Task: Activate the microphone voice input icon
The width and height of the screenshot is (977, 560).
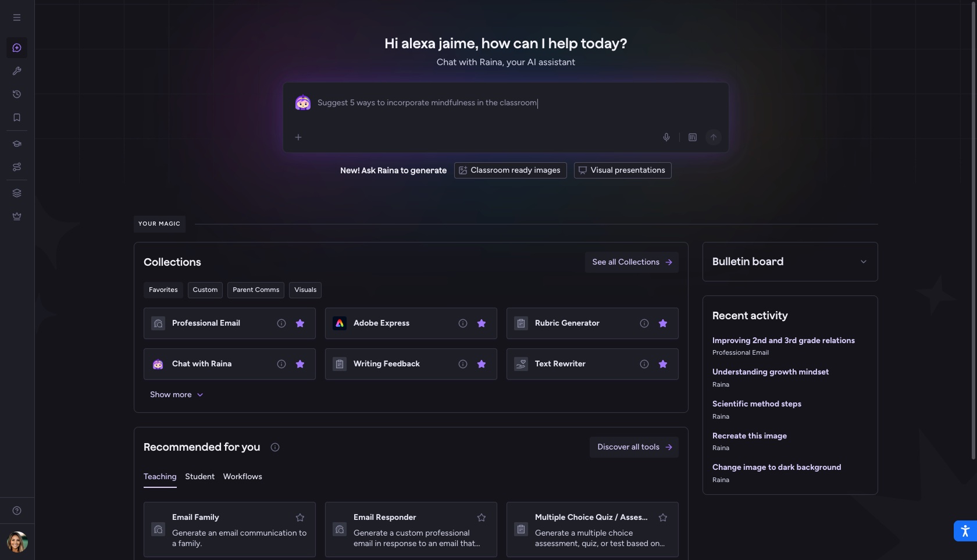Action: pyautogui.click(x=666, y=137)
